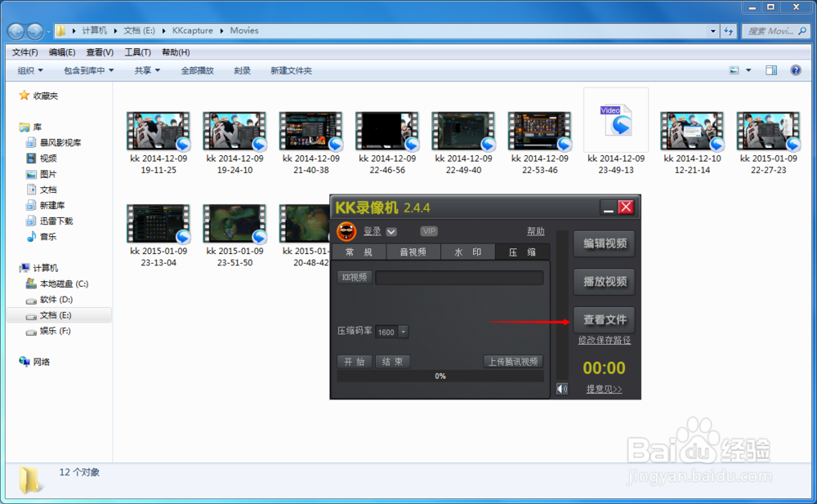Click the Explorer search Movies box
This screenshot has height=504, width=817.
click(775, 31)
